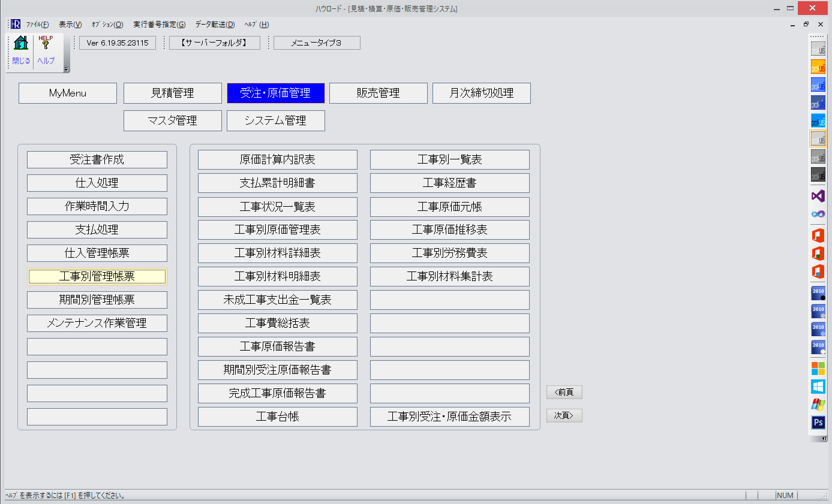The image size is (832, 504).
Task: Click the blue infinity icon in sidebar
Action: [818, 214]
